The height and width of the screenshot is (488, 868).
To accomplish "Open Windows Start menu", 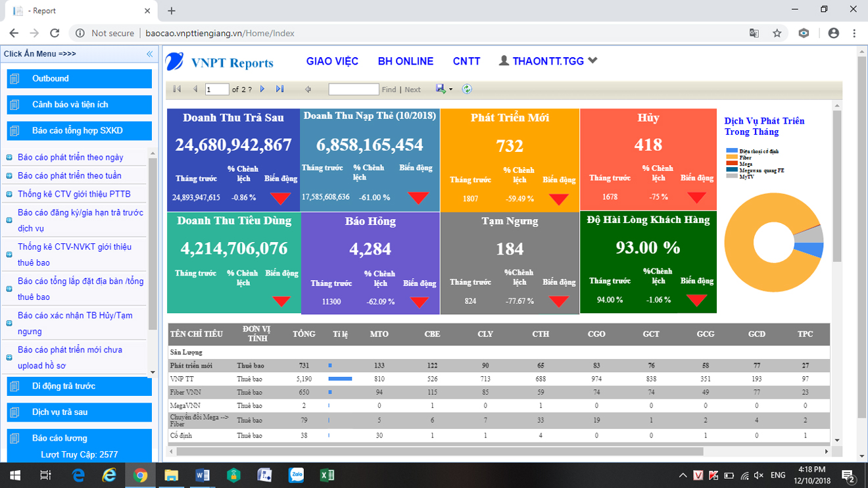I will pyautogui.click(x=14, y=475).
